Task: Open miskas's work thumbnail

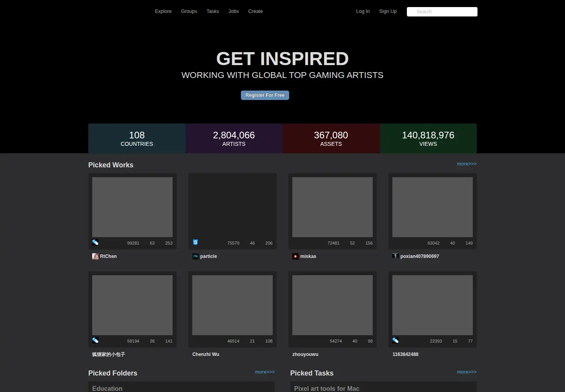Action: 332,207
